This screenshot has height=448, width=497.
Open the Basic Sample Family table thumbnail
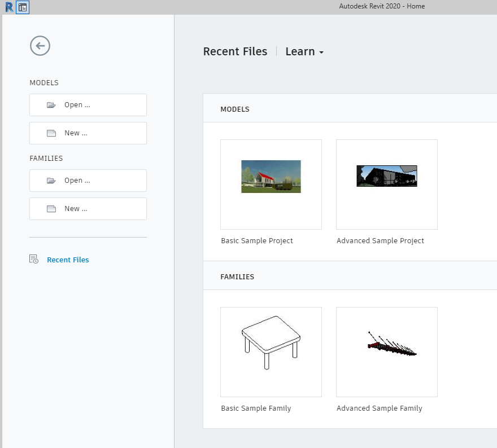271,352
